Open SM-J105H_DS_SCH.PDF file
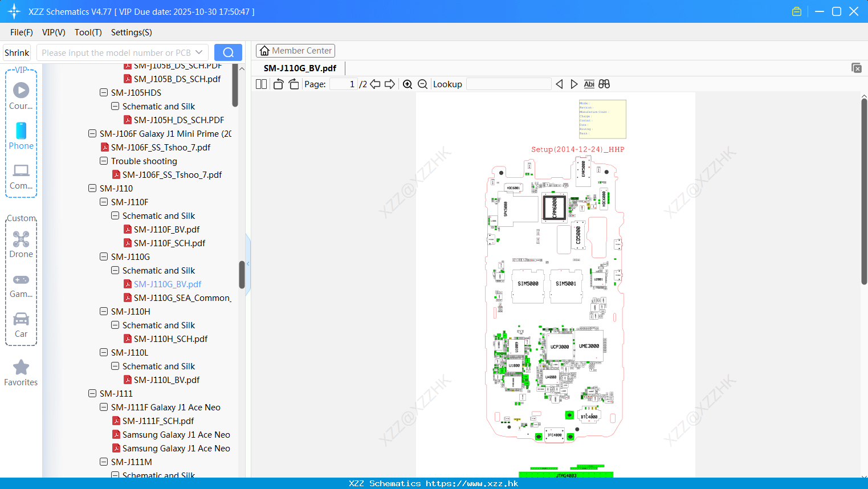 coord(179,120)
